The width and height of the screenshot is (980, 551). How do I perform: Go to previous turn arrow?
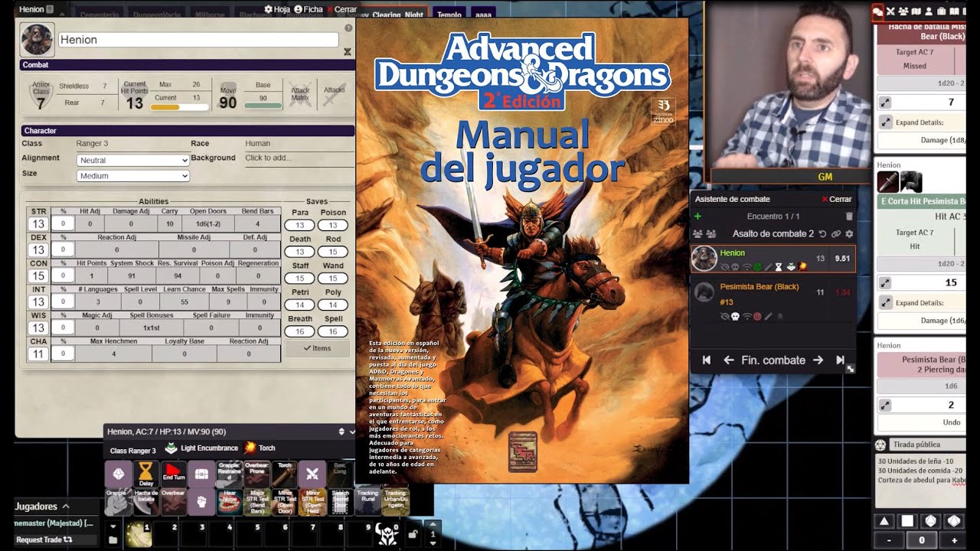729,360
